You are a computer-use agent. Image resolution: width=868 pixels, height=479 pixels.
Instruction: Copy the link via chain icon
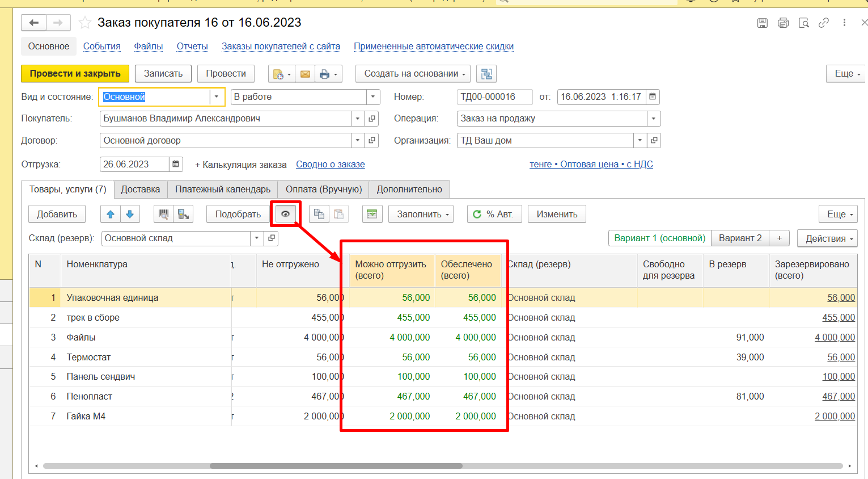pos(824,23)
